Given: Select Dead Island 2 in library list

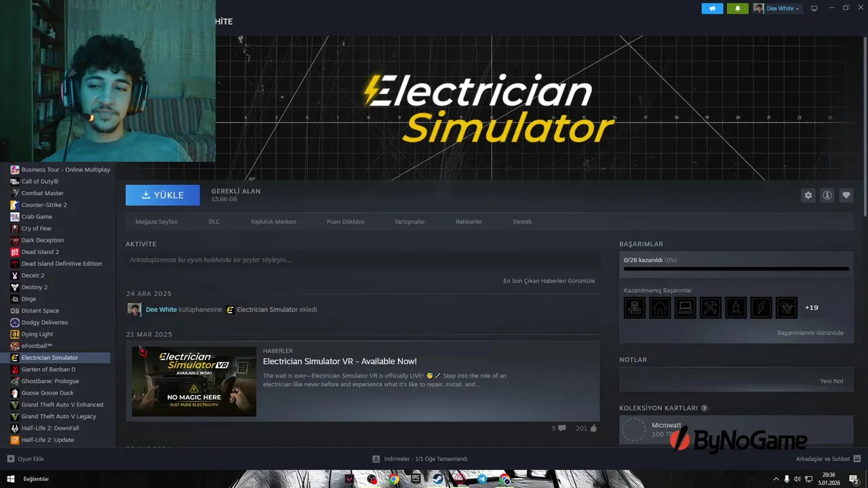Looking at the screenshot, I should click(x=40, y=252).
